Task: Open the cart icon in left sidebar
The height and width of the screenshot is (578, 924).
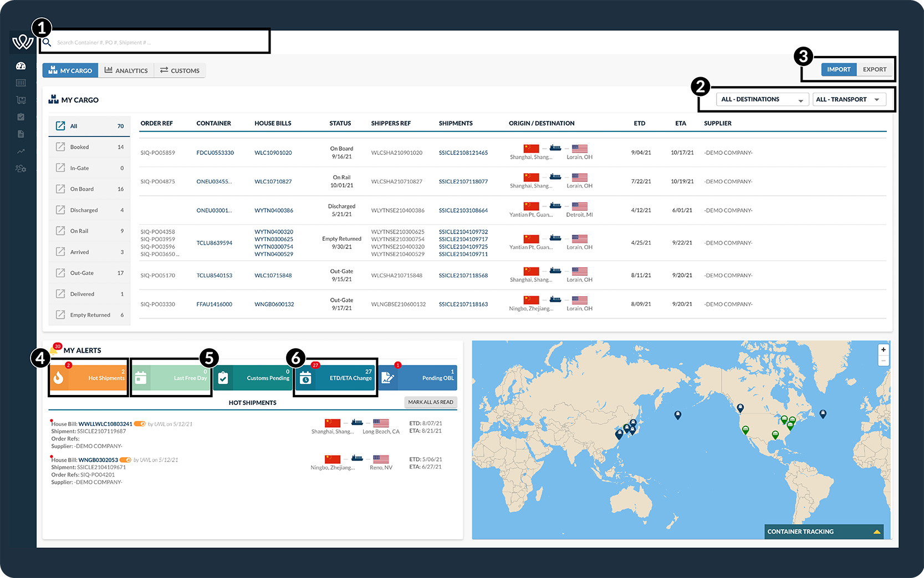Action: point(21,100)
